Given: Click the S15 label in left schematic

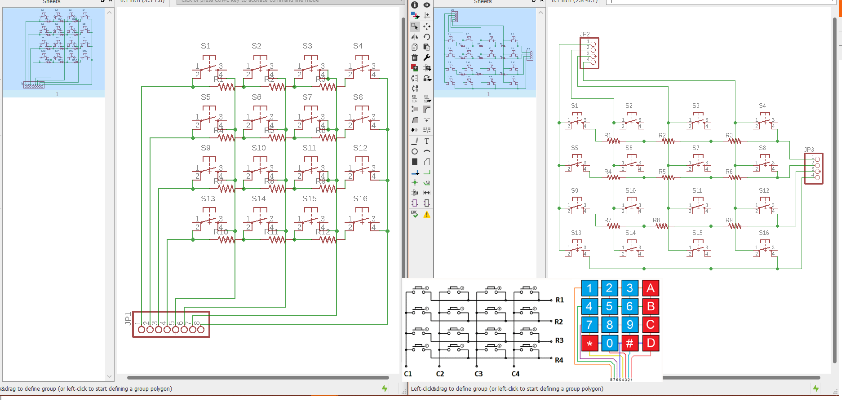Looking at the screenshot, I should coord(310,199).
